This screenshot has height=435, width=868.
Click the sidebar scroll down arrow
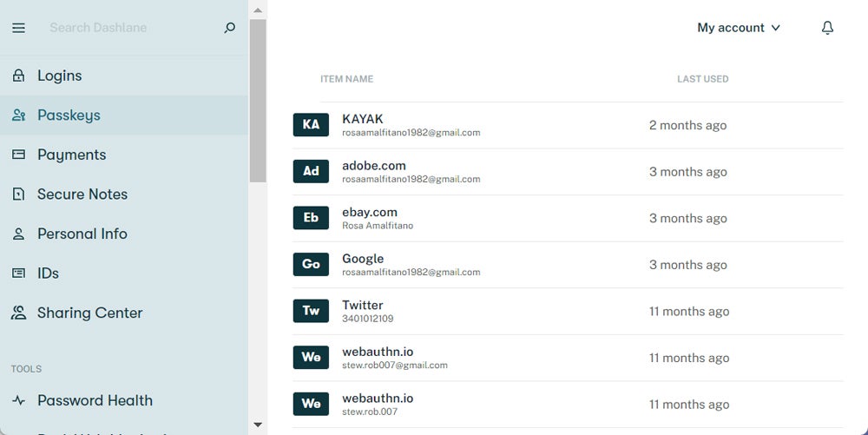pyautogui.click(x=258, y=425)
